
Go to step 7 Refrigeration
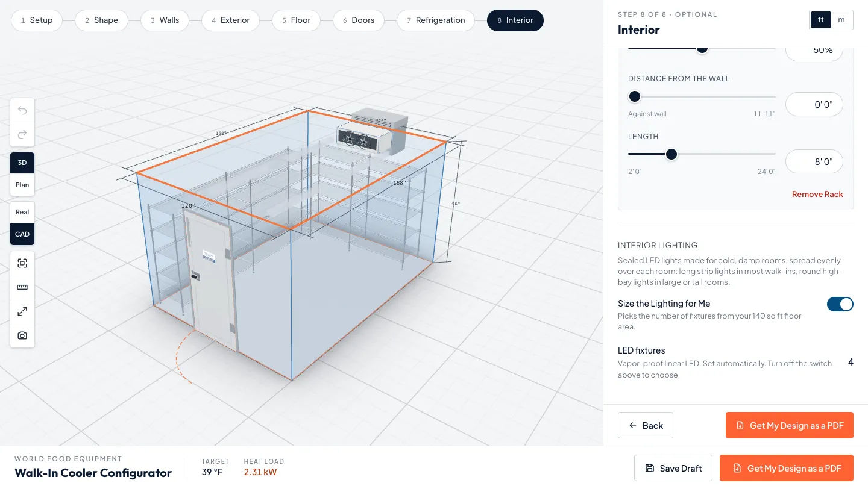[436, 20]
